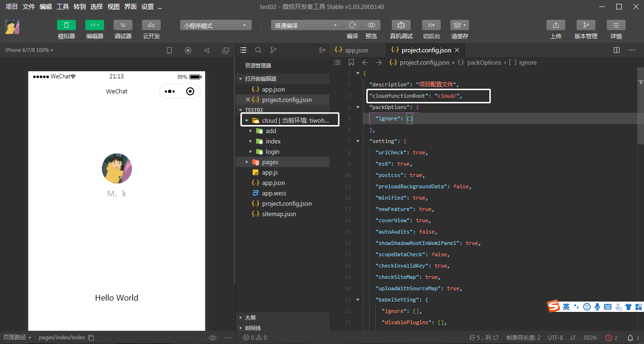644x344 pixels.
Task: Switch the app to background
Action: pos(431,25)
